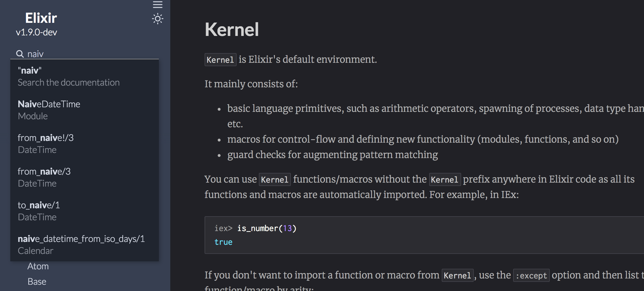The image size is (644, 291).
Task: Select to_naive/1 search suggestion
Action: [39, 205]
